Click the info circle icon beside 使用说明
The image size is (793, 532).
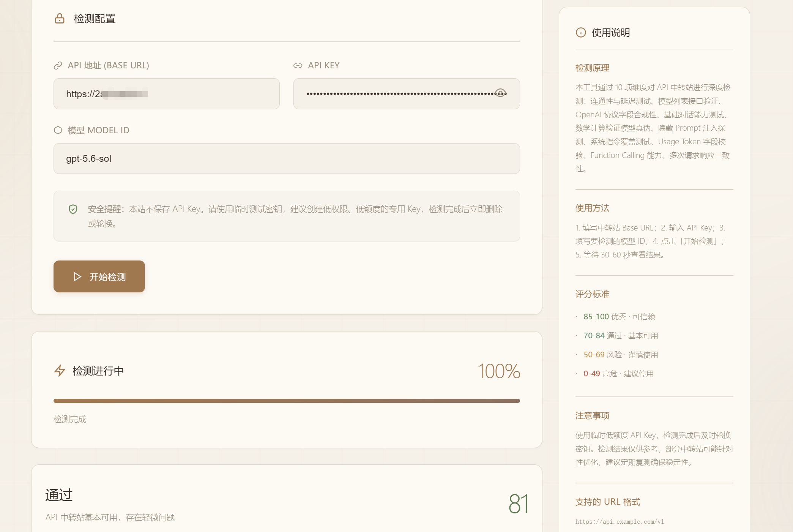(x=581, y=33)
